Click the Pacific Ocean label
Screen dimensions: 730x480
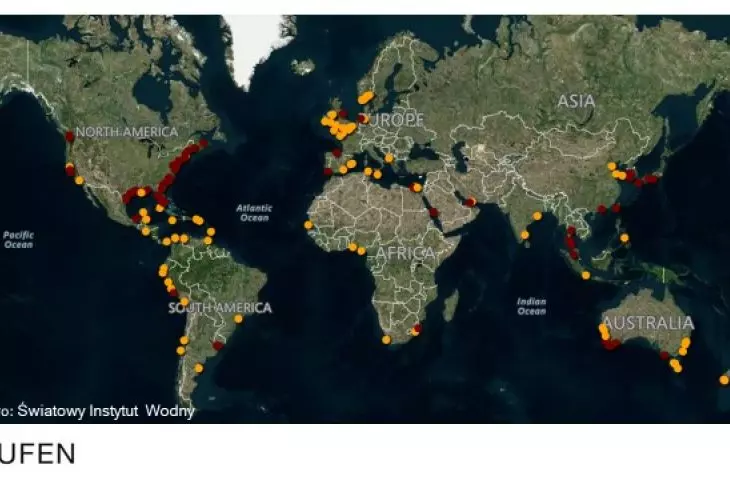[18, 240]
